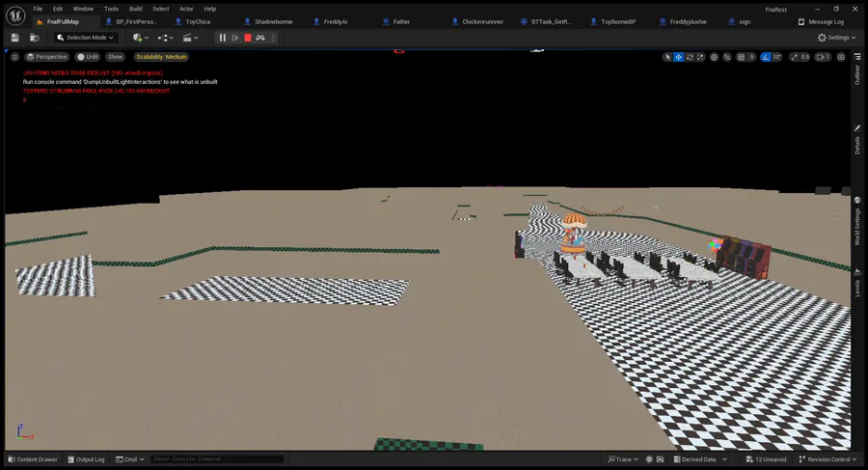Click the viewport layout maximize/restore icon
Viewport: 868px width, 470px height.
tap(841, 57)
